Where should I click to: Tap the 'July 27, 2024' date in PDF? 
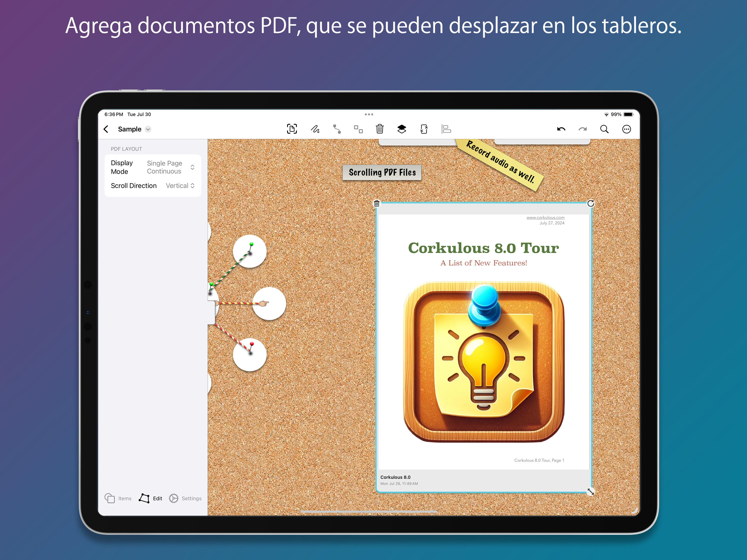click(x=552, y=223)
